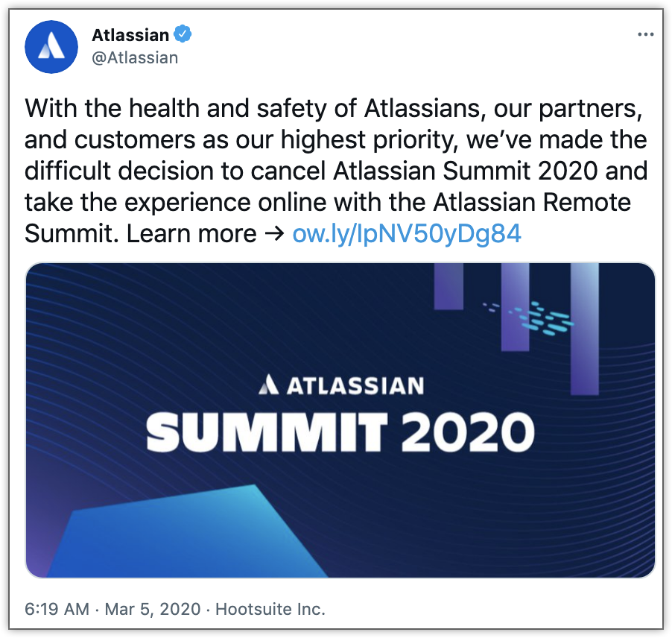
Task: Click the Atlassian display name
Action: pyautogui.click(x=130, y=35)
